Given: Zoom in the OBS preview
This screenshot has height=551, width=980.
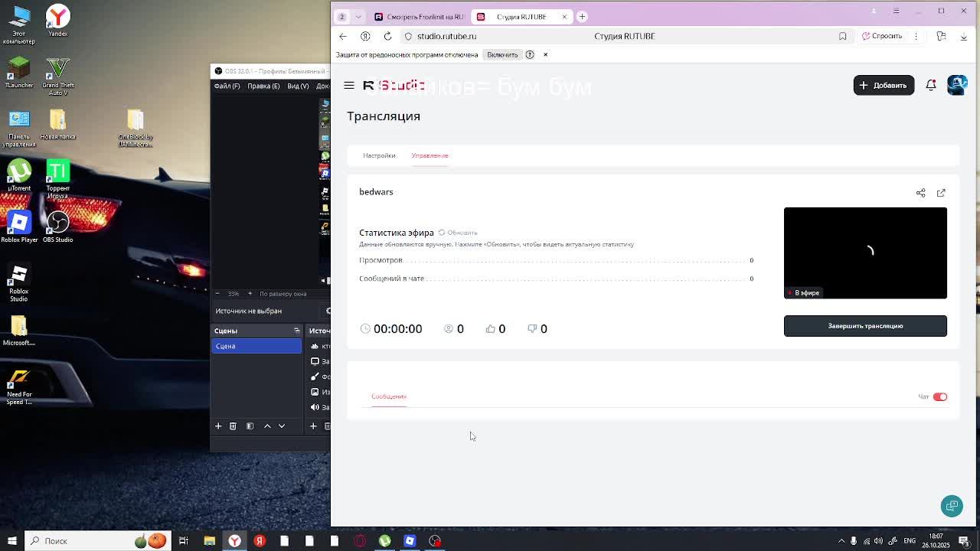Looking at the screenshot, I should coord(249,294).
